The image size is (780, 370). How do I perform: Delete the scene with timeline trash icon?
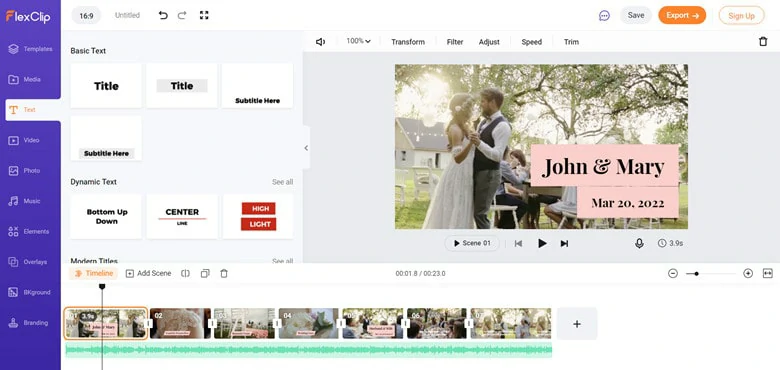[224, 273]
